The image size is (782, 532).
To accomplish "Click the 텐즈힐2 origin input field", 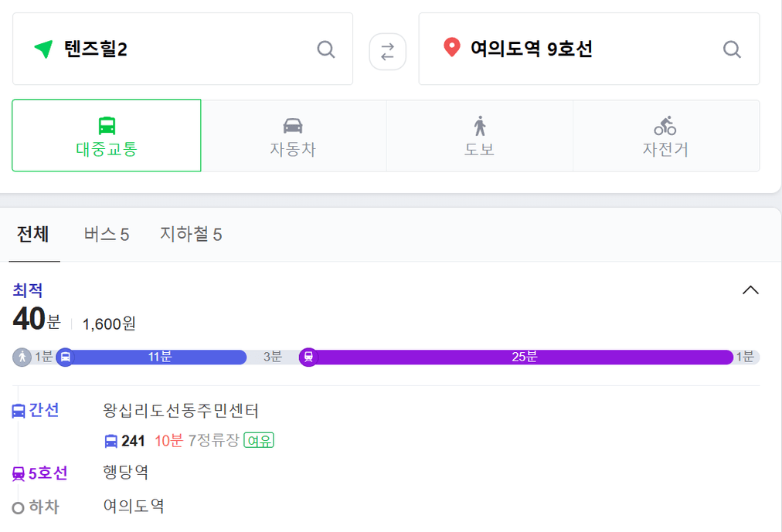I will coord(182,49).
